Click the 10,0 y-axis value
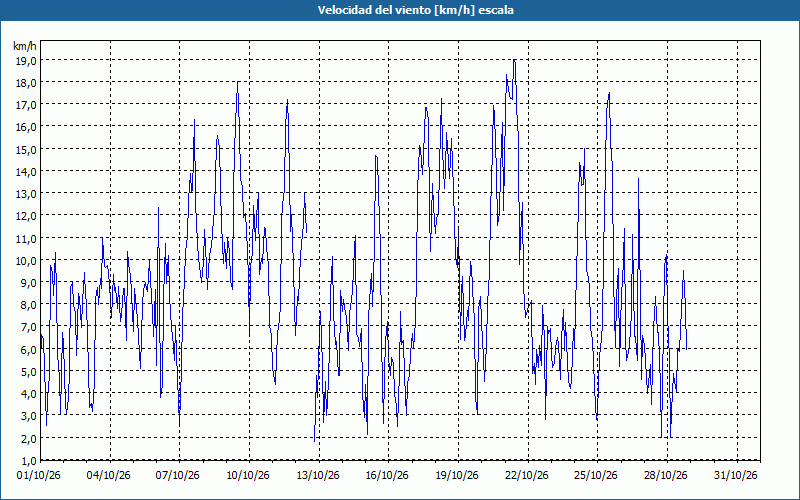 (x=27, y=260)
